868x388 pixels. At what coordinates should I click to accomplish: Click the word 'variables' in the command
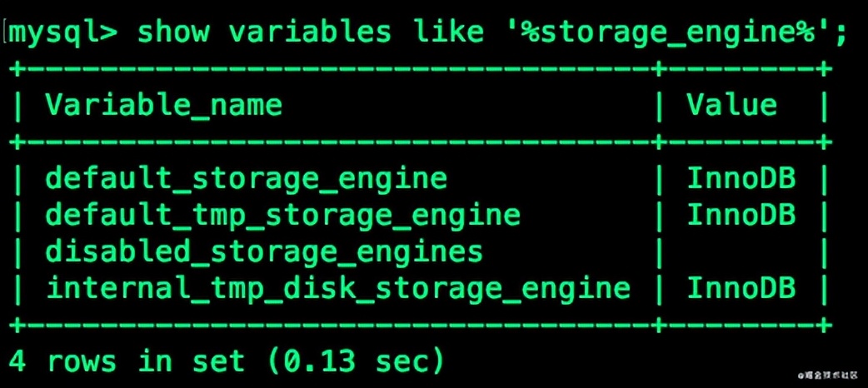[x=309, y=32]
